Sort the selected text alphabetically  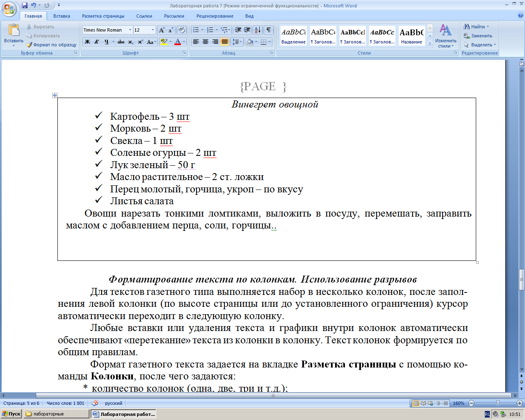click(x=258, y=30)
